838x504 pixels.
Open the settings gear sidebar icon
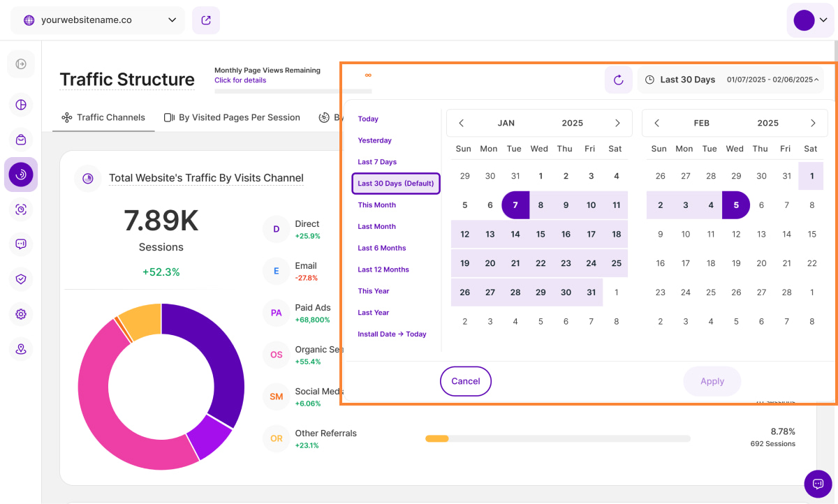(21, 314)
